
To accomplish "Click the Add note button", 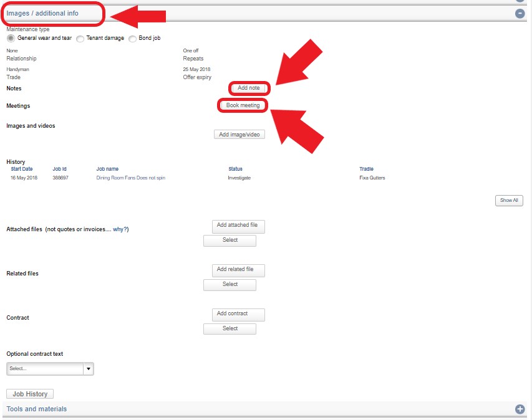I will pyautogui.click(x=249, y=88).
